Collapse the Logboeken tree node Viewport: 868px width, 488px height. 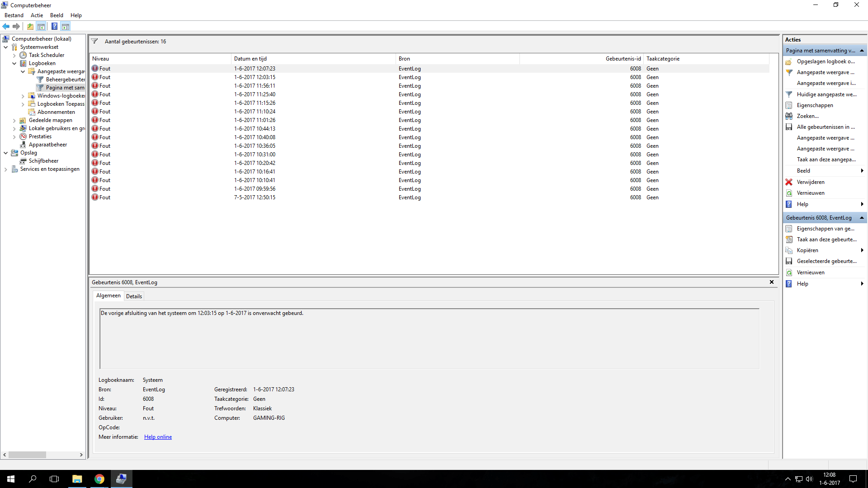pos(14,63)
